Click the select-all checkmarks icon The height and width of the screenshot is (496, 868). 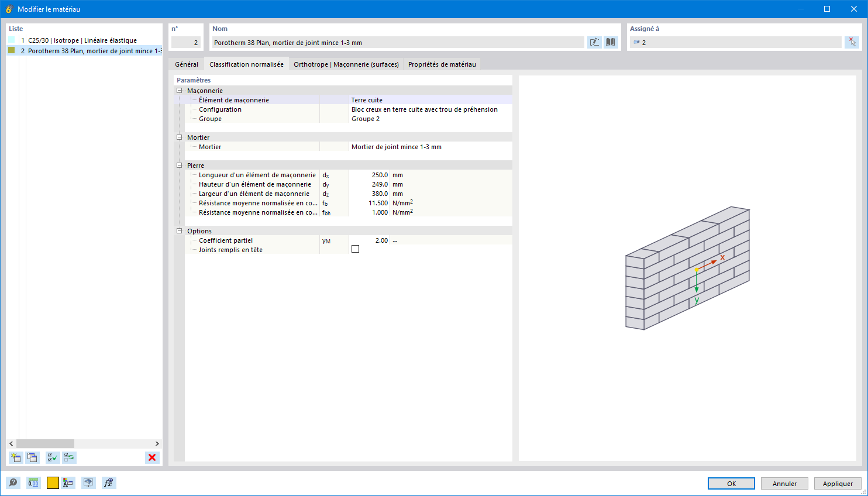52,457
